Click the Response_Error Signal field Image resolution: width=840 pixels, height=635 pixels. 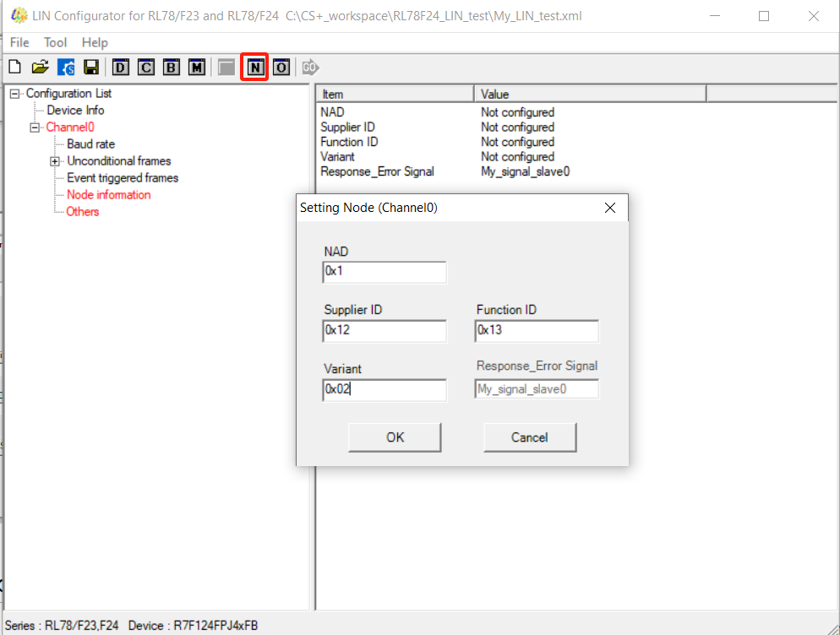(537, 389)
